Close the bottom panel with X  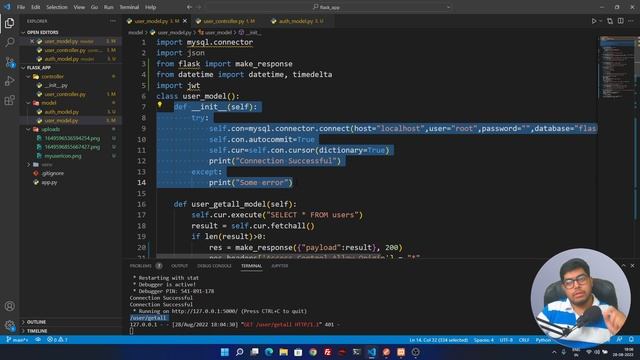click(x=632, y=266)
